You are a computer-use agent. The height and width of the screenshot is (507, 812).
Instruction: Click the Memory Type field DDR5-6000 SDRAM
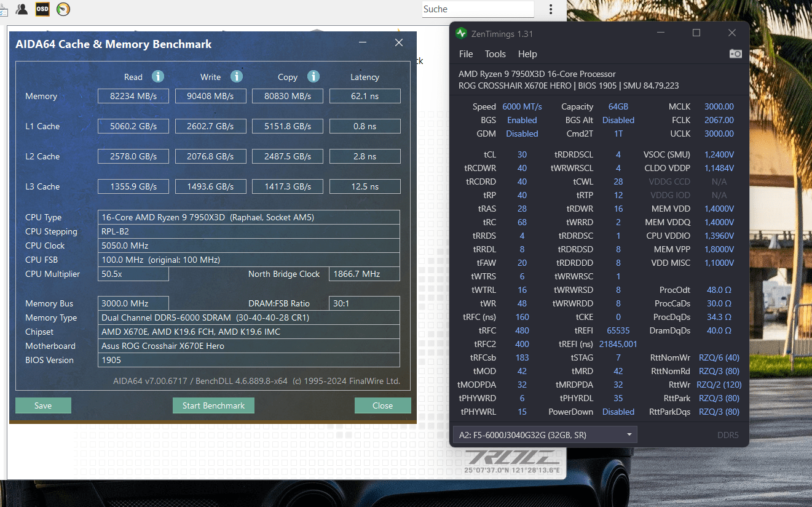(x=249, y=317)
